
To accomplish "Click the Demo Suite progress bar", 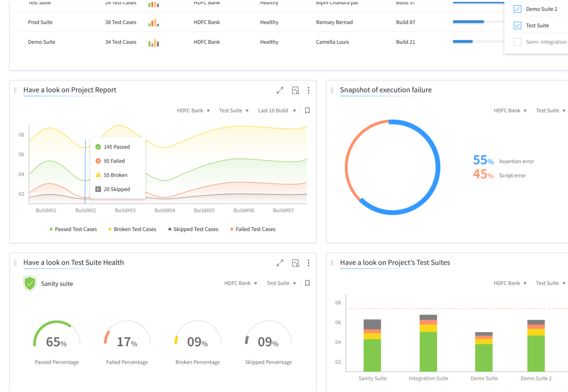I will (478, 41).
